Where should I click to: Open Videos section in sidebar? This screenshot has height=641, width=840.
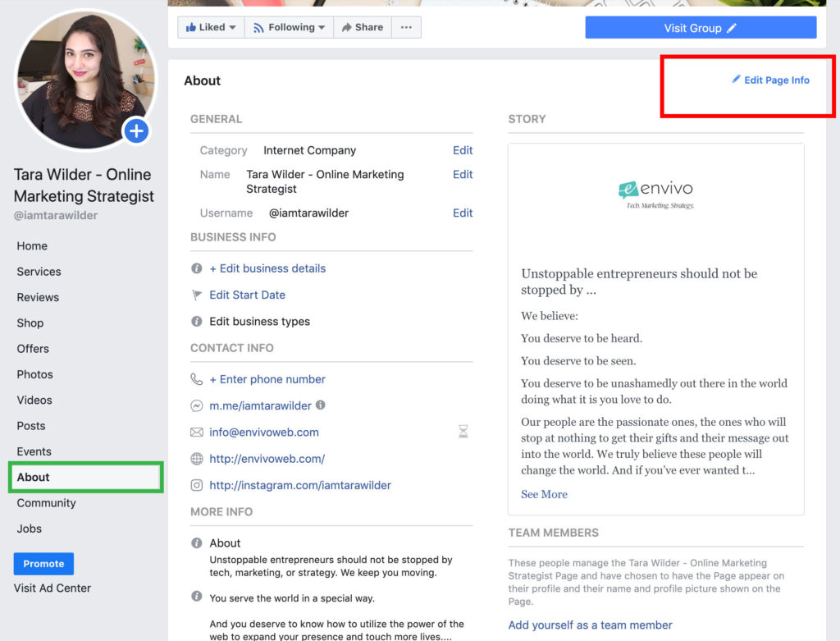tap(34, 401)
